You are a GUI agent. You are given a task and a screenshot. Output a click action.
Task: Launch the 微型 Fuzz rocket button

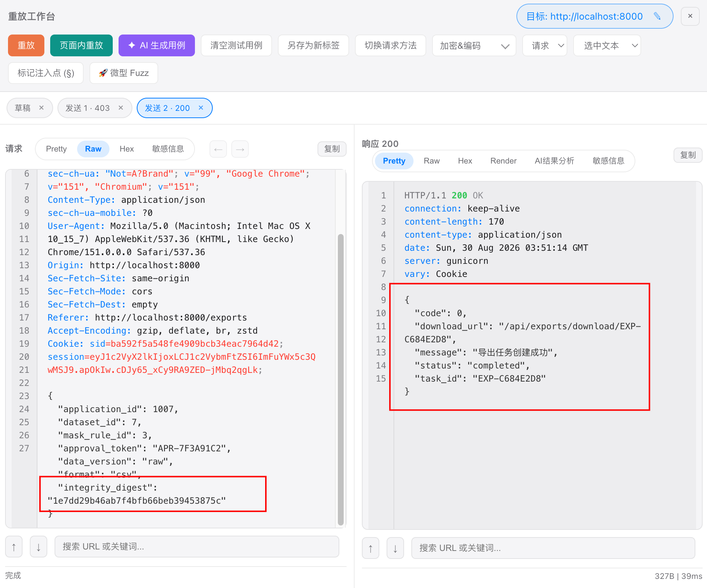(124, 73)
